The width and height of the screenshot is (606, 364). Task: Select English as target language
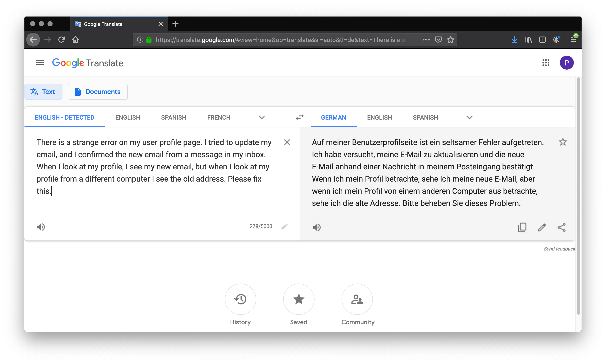pos(379,117)
